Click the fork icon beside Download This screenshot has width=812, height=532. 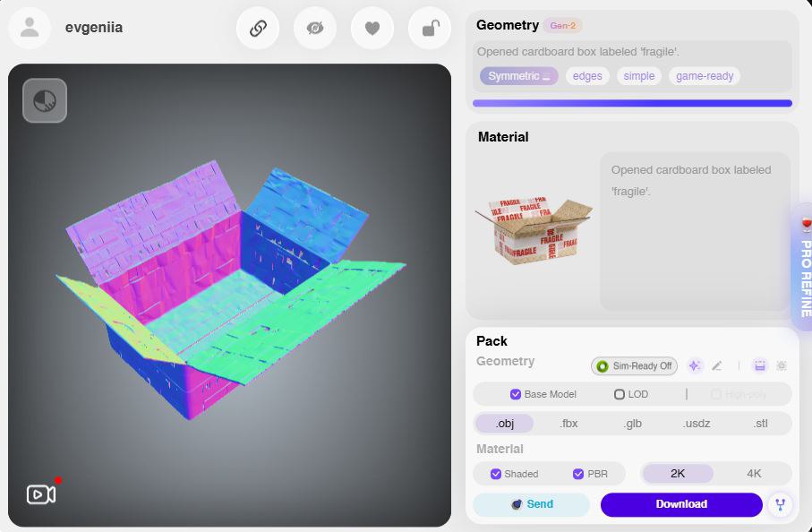pos(780,504)
